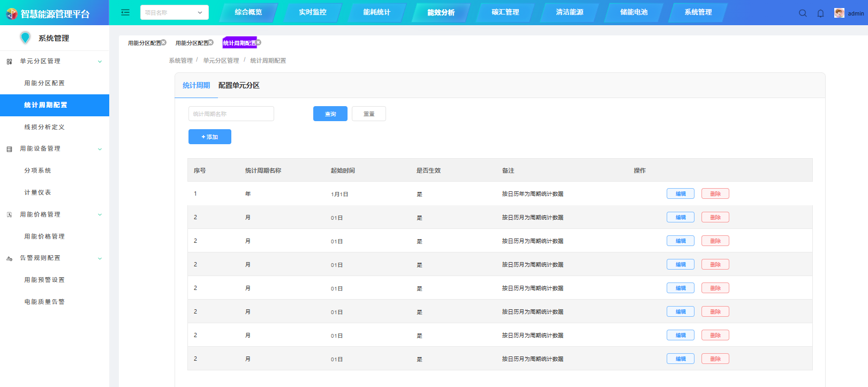Focus the 统计周期名称 search input

(x=231, y=114)
